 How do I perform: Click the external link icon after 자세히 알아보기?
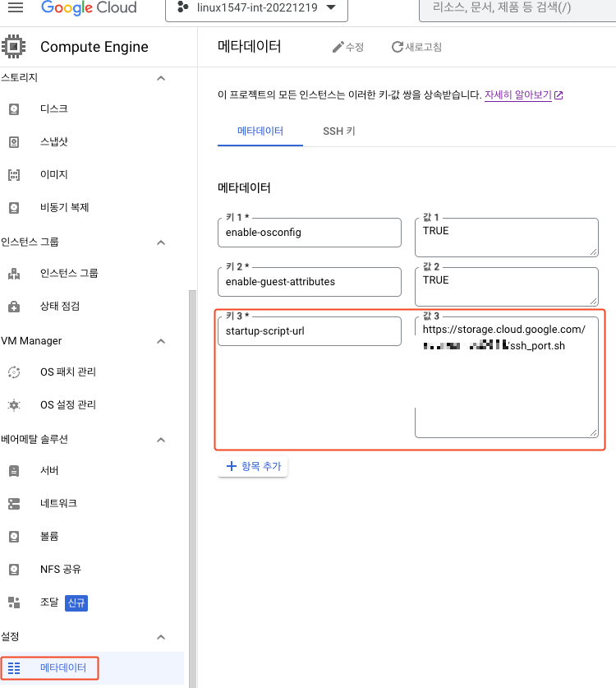pyautogui.click(x=559, y=95)
